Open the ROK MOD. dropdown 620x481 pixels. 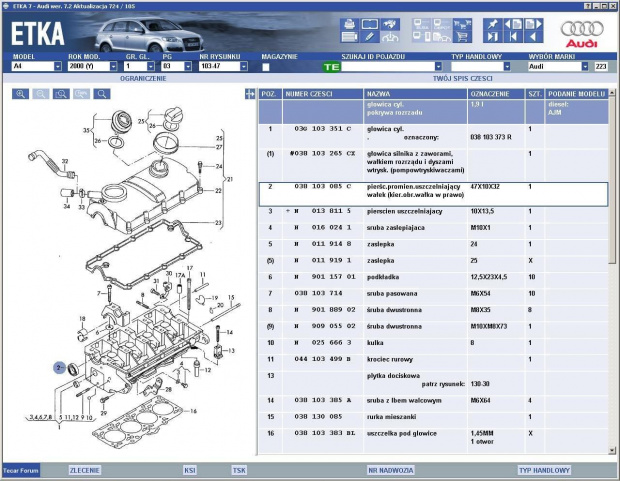click(113, 66)
